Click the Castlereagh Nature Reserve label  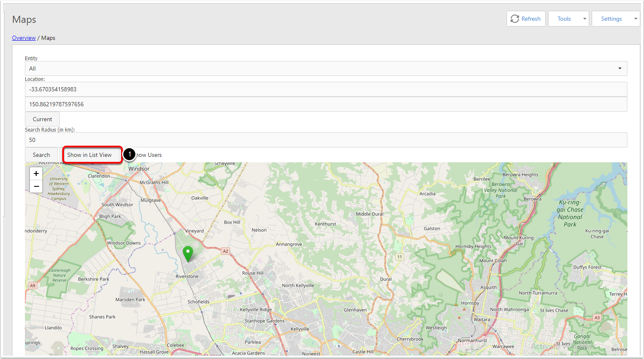pyautogui.click(x=59, y=275)
